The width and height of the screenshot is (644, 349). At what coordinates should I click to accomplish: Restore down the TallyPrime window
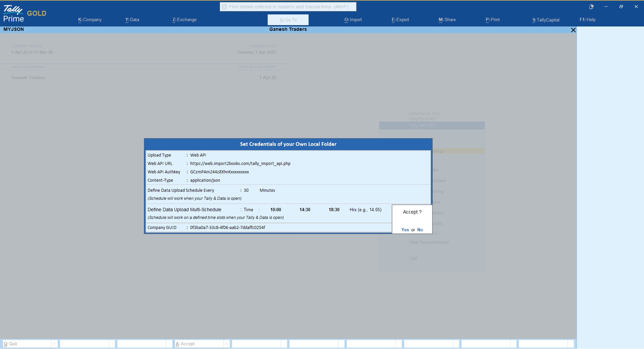click(621, 7)
